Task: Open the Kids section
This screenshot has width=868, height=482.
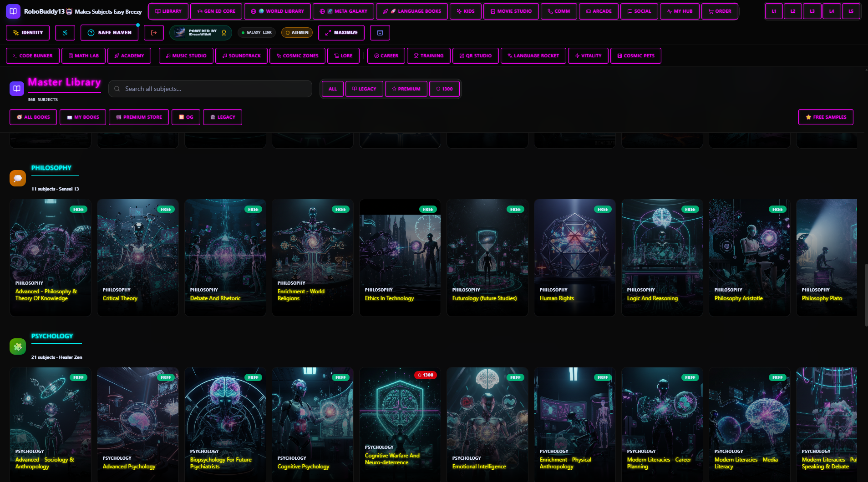Action: click(x=466, y=11)
